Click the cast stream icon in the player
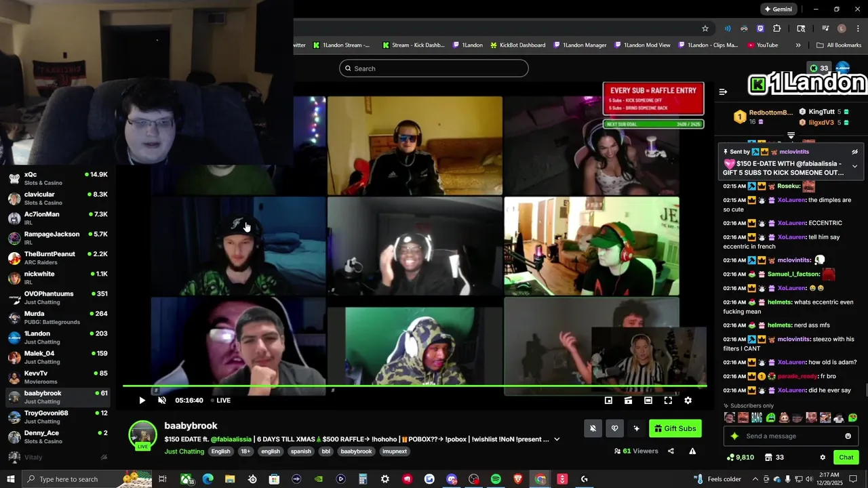This screenshot has width=868, height=488. point(629,401)
